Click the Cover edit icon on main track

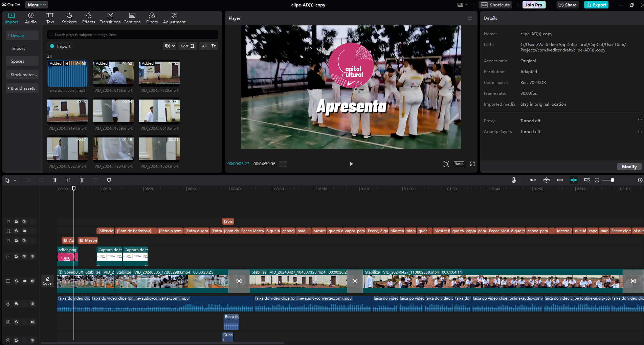48,281
